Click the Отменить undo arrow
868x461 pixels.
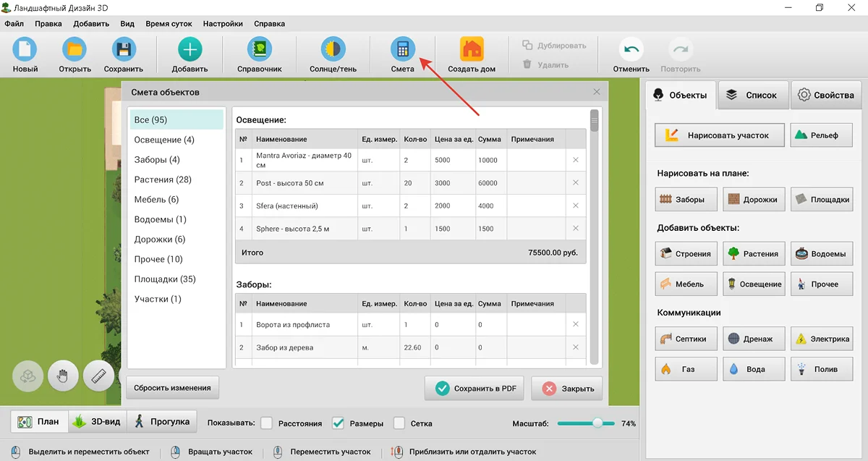click(x=631, y=51)
